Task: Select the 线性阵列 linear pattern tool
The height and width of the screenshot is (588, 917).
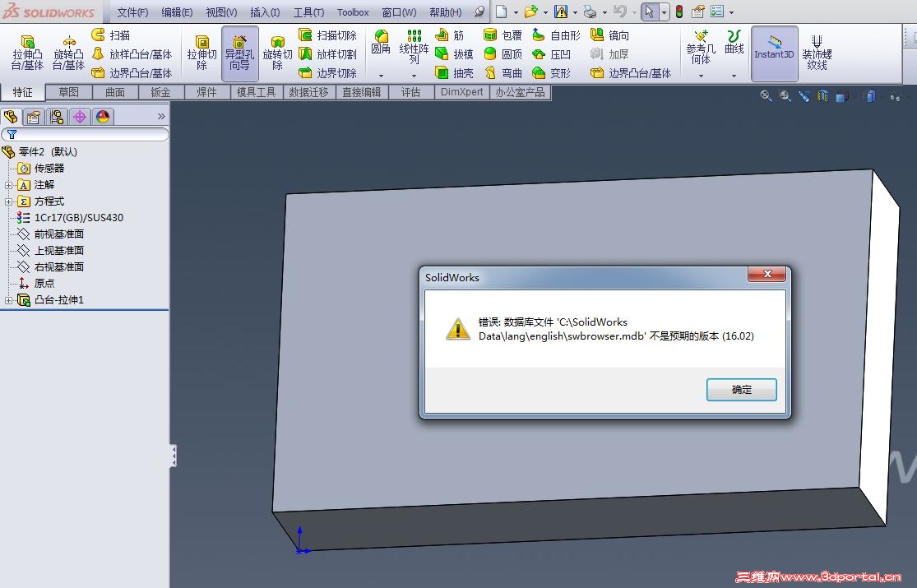Action: (414, 47)
